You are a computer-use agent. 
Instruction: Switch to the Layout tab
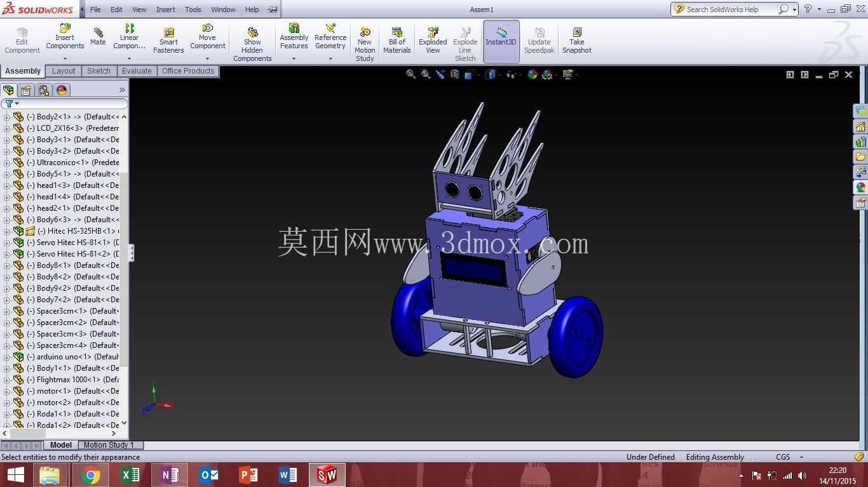[x=64, y=71]
